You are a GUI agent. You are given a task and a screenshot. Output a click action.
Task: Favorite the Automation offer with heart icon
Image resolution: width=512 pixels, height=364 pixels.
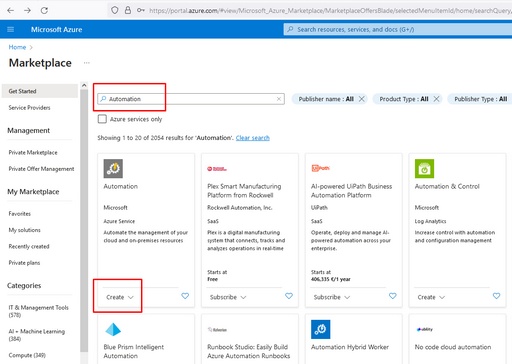click(x=185, y=296)
